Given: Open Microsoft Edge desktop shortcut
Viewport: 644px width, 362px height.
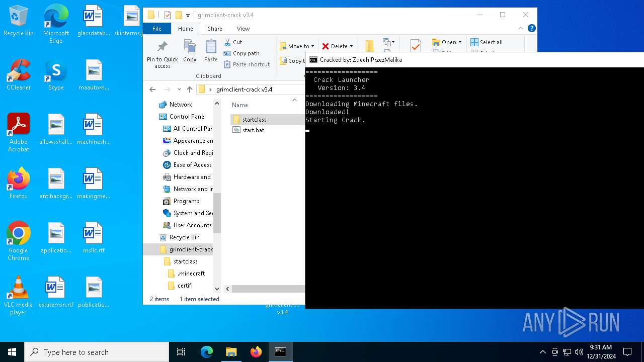Looking at the screenshot, I should coord(56,24).
